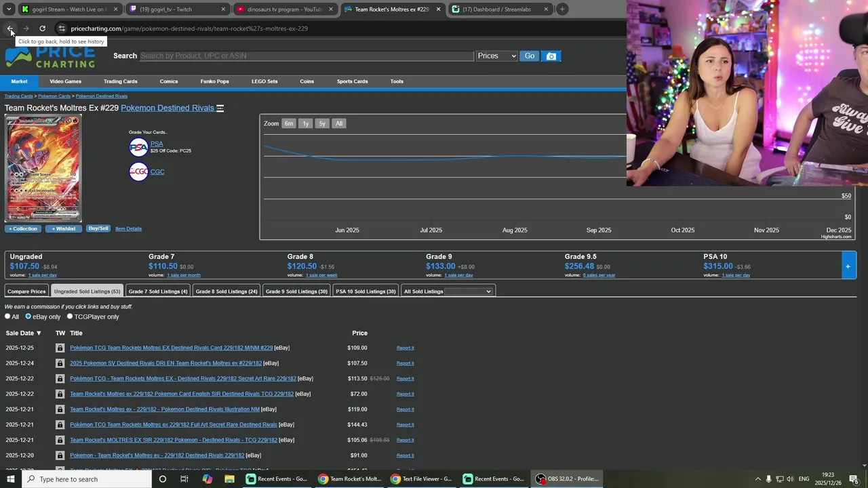
Task: Open Grade 9 Sold Listings tab
Action: (296, 291)
